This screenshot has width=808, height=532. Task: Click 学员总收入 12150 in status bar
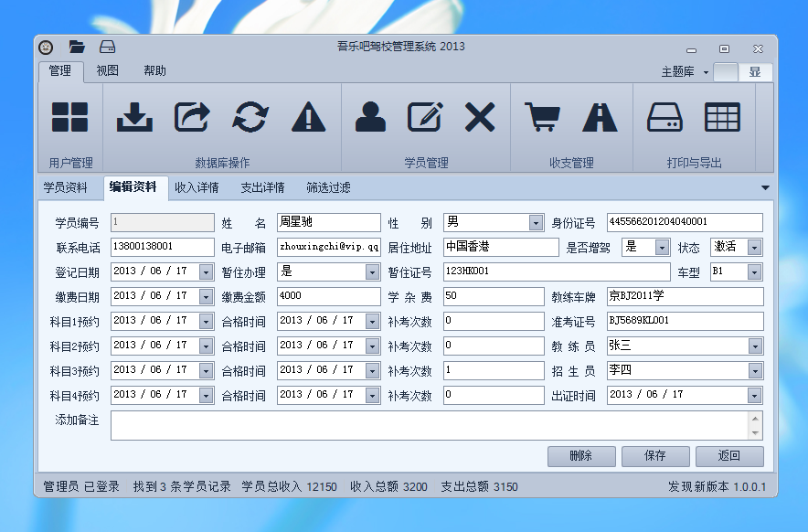(289, 486)
